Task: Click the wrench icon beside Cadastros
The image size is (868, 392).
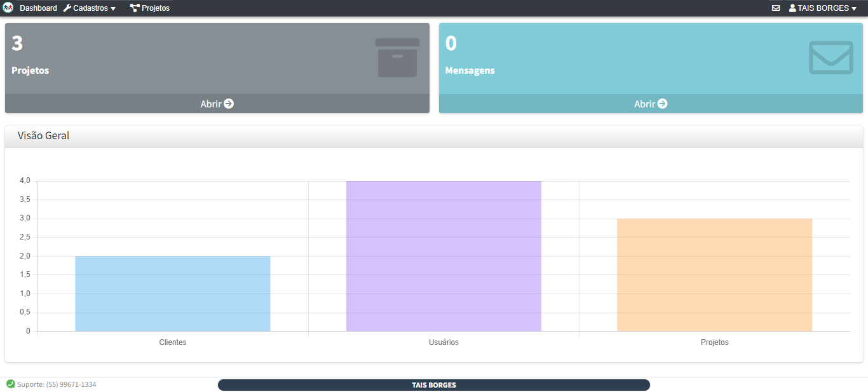Action: [x=67, y=8]
